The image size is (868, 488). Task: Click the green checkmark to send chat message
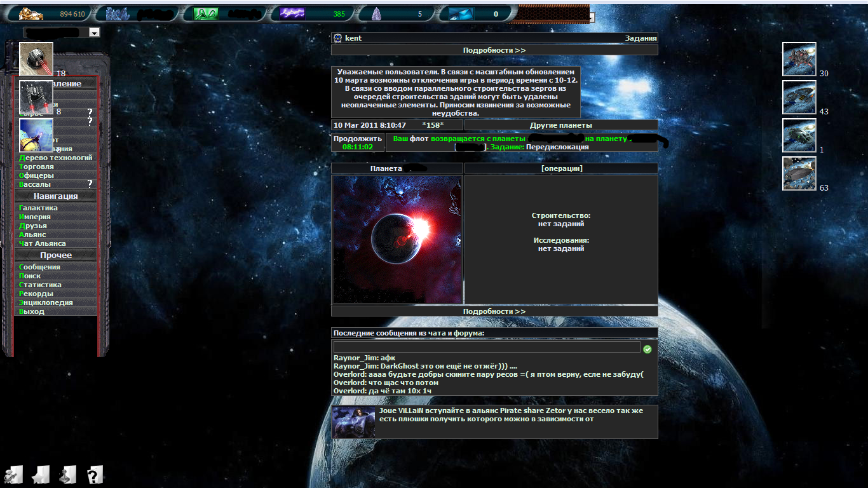tap(648, 349)
